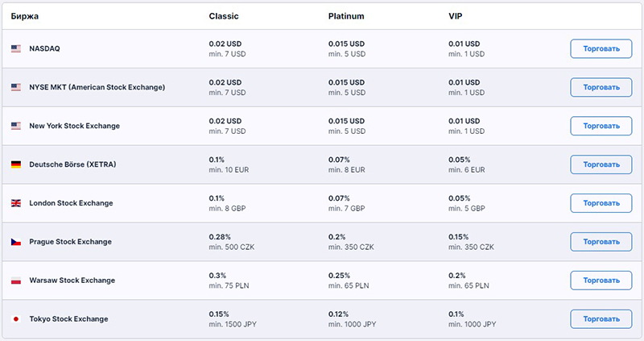The height and width of the screenshot is (341, 644).
Task: Select the VIP column header
Action: click(x=455, y=16)
